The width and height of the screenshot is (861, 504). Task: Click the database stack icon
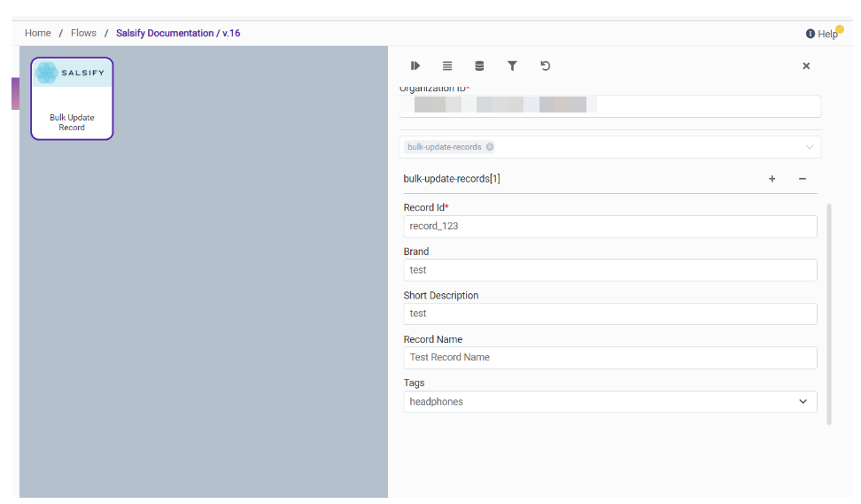479,66
